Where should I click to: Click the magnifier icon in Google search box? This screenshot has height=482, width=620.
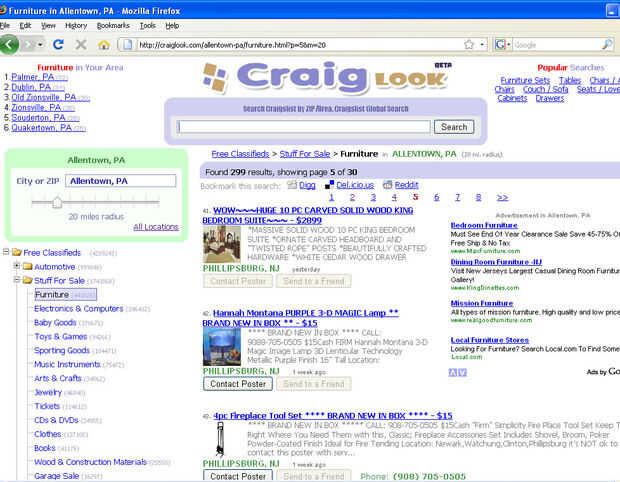(x=607, y=45)
